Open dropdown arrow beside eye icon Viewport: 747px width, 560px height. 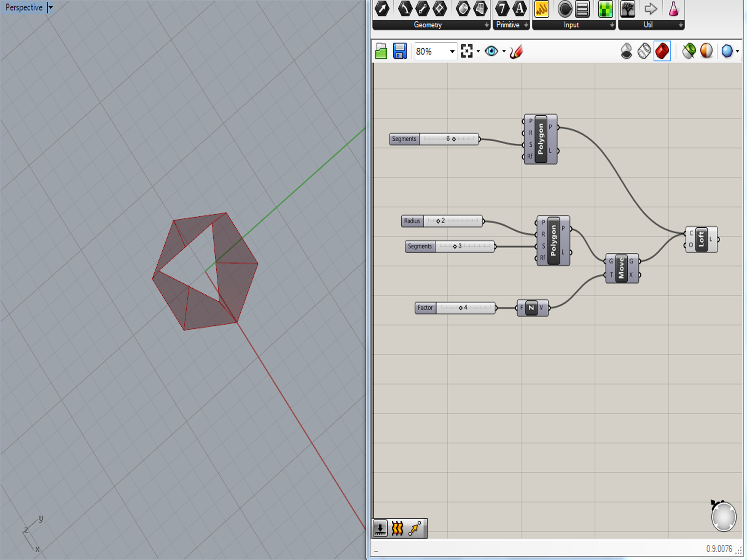[504, 51]
